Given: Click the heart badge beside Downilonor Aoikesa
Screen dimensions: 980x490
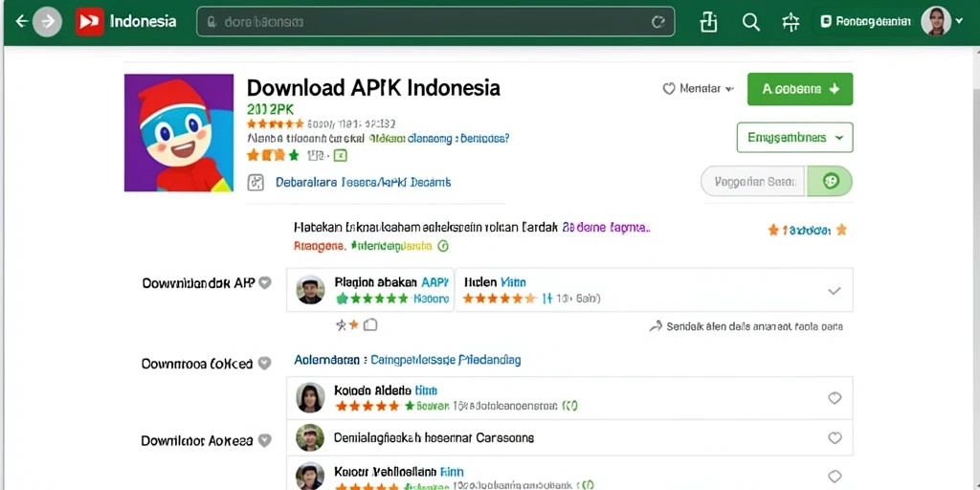Looking at the screenshot, I should pyautogui.click(x=265, y=440).
